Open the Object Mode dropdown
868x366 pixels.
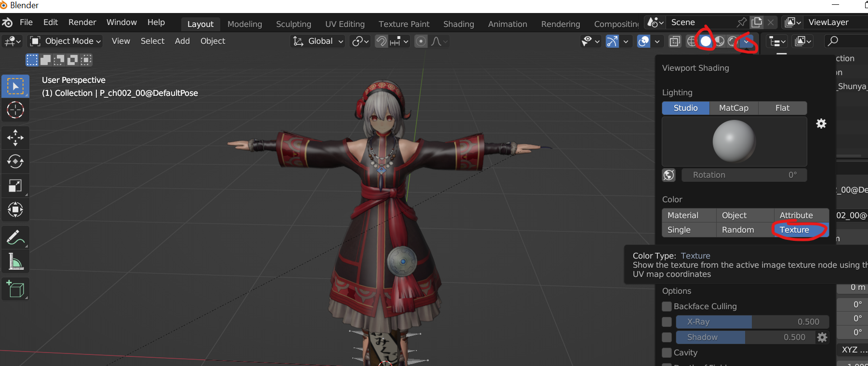coord(66,41)
